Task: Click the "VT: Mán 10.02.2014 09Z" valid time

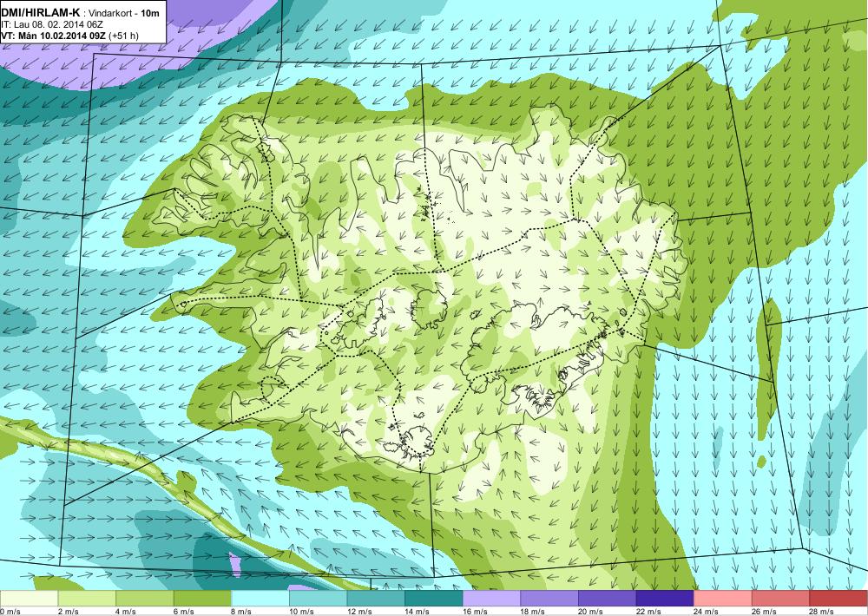Action: 54,36
